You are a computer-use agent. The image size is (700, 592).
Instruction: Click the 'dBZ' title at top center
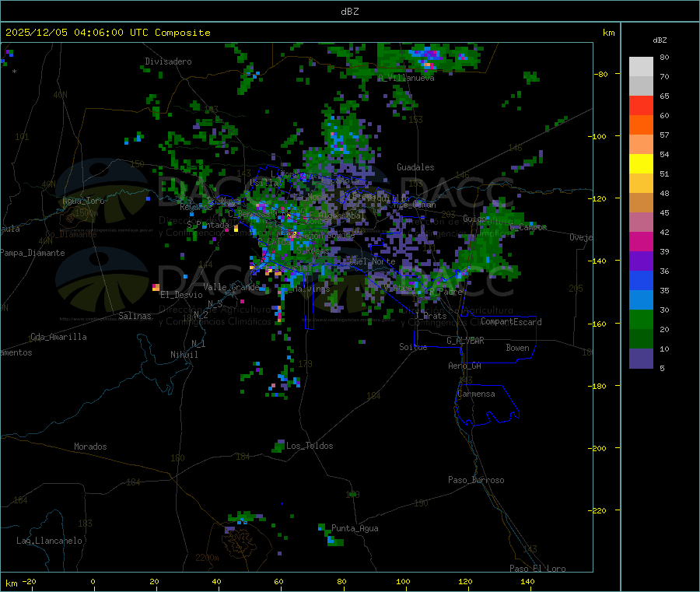(x=349, y=12)
